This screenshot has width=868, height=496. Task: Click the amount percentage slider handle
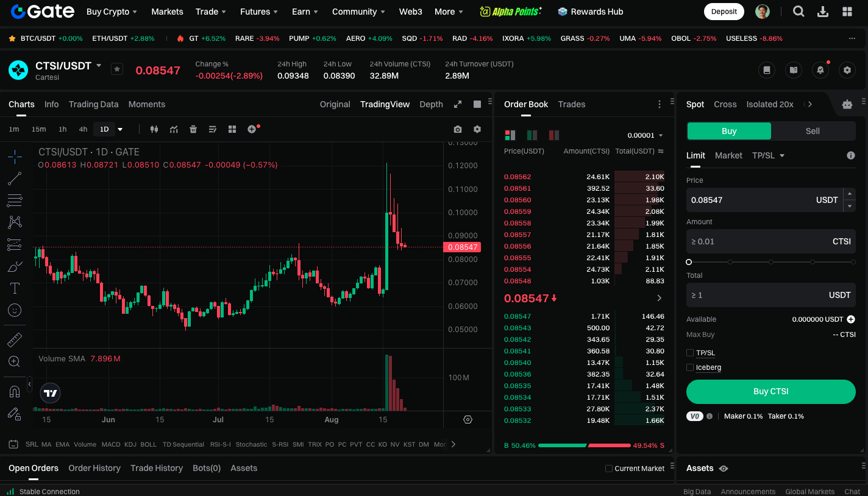point(689,262)
